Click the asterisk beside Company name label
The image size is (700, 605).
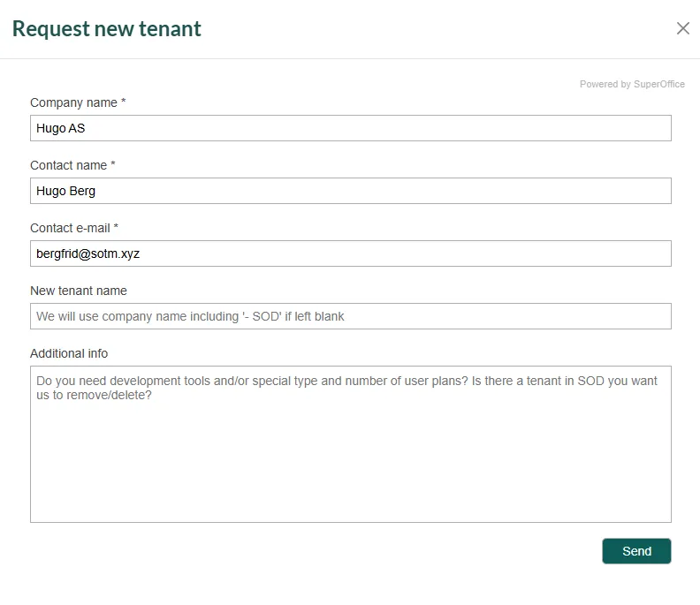(124, 102)
